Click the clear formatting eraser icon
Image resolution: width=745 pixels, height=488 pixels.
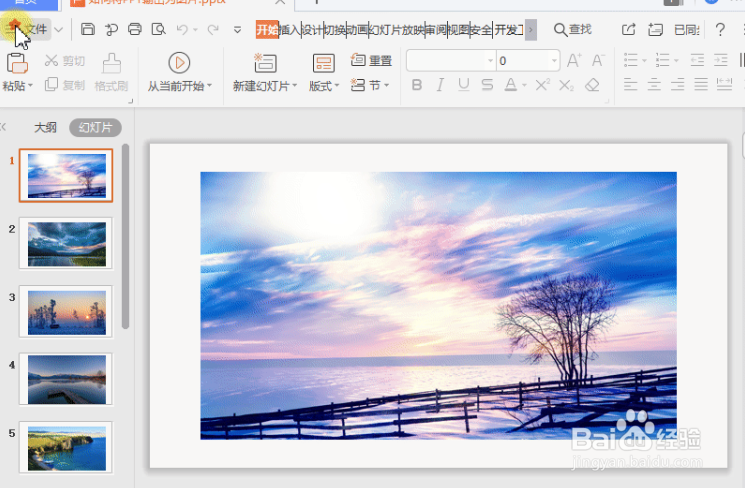click(x=592, y=85)
